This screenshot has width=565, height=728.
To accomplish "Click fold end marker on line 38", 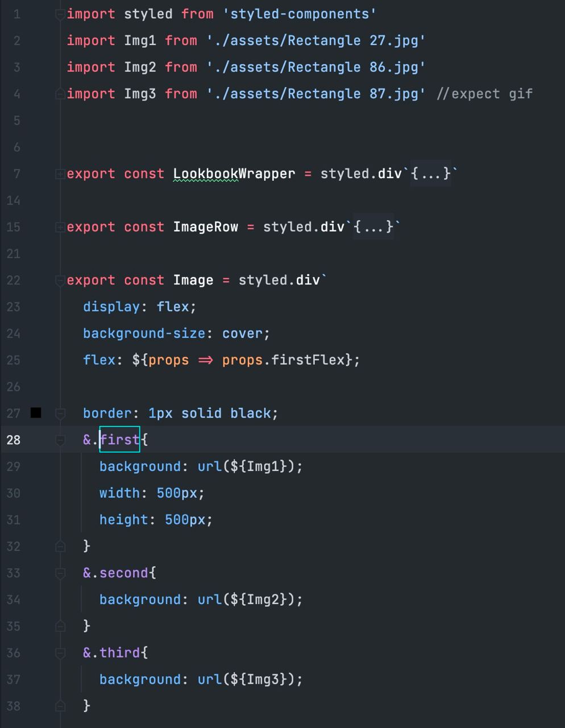I will coord(60,706).
